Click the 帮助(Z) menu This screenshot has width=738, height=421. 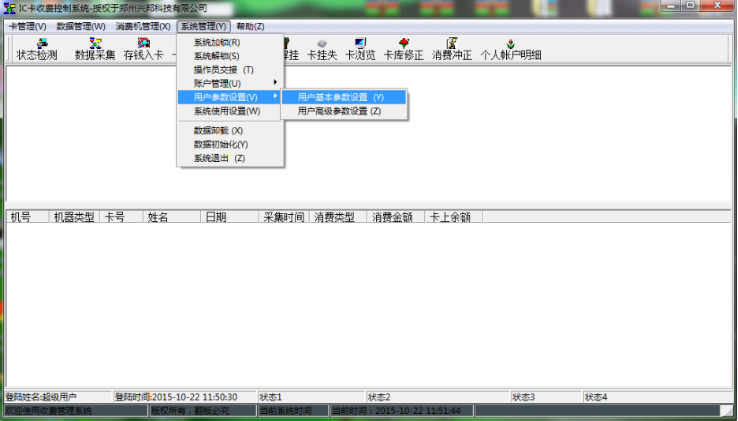tap(250, 26)
